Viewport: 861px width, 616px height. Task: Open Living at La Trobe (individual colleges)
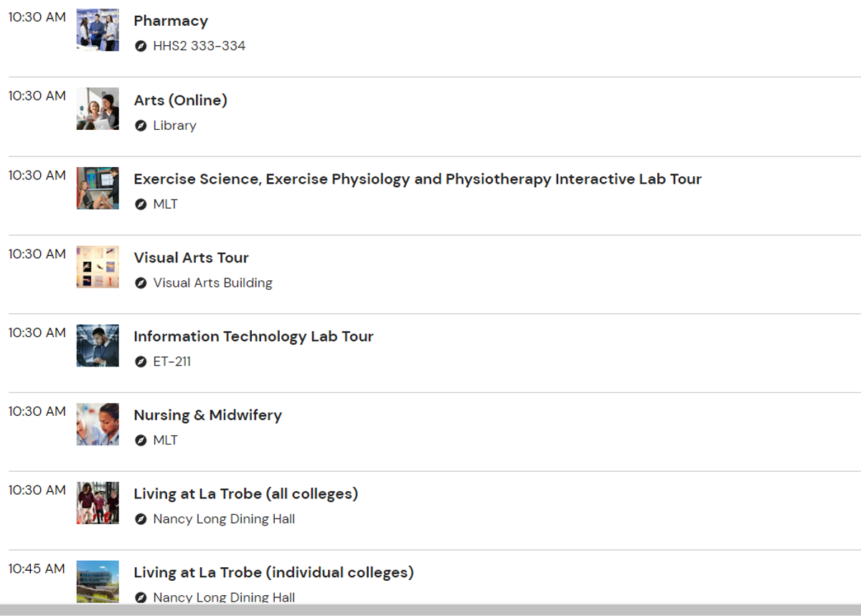274,573
